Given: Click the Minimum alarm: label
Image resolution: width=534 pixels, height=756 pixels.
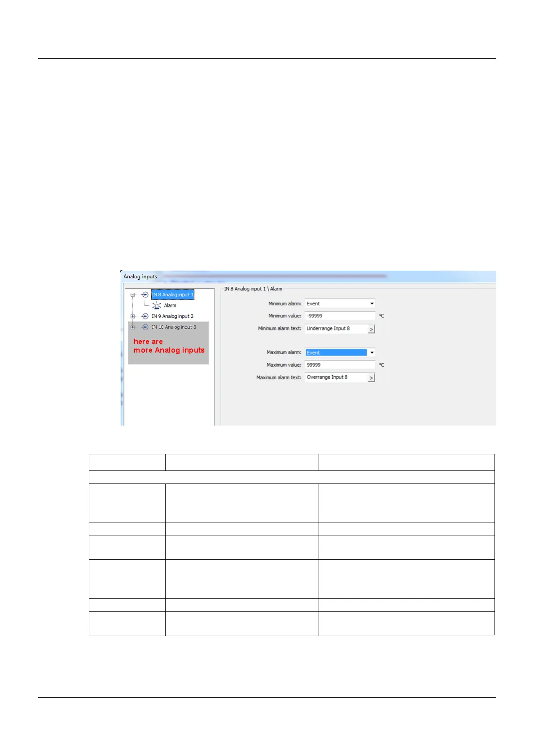Looking at the screenshot, I should pos(285,304).
